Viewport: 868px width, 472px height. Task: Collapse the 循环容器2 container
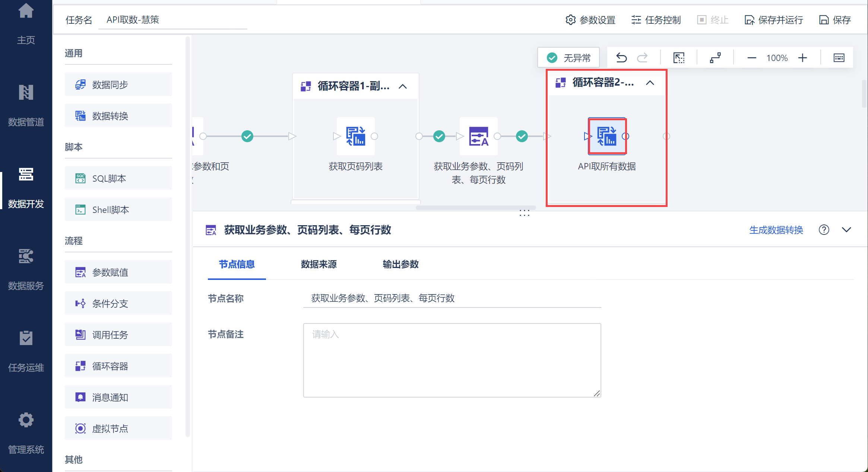tap(650, 83)
